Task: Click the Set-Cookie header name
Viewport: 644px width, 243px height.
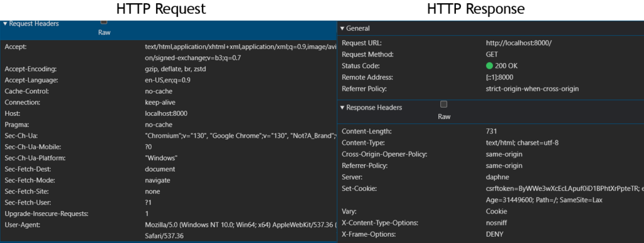Action: [359, 189]
